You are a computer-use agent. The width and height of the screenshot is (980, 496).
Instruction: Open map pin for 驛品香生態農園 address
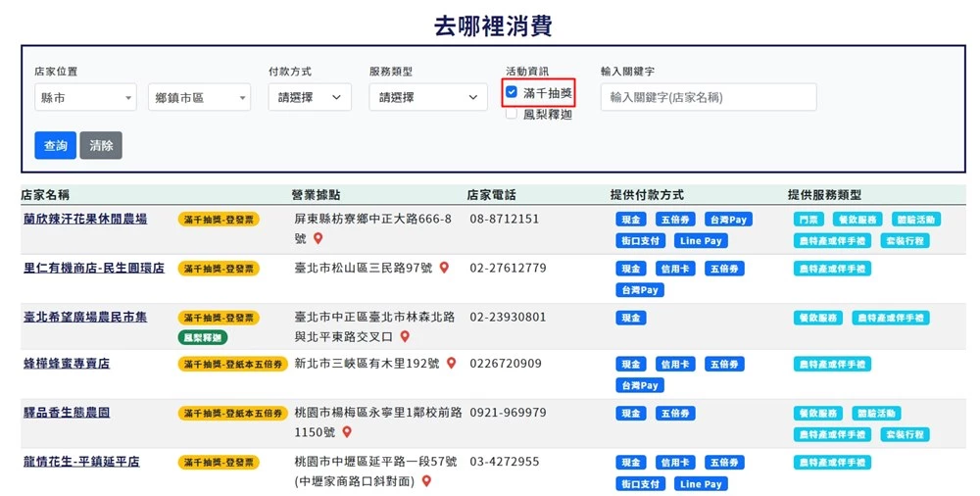(x=347, y=432)
